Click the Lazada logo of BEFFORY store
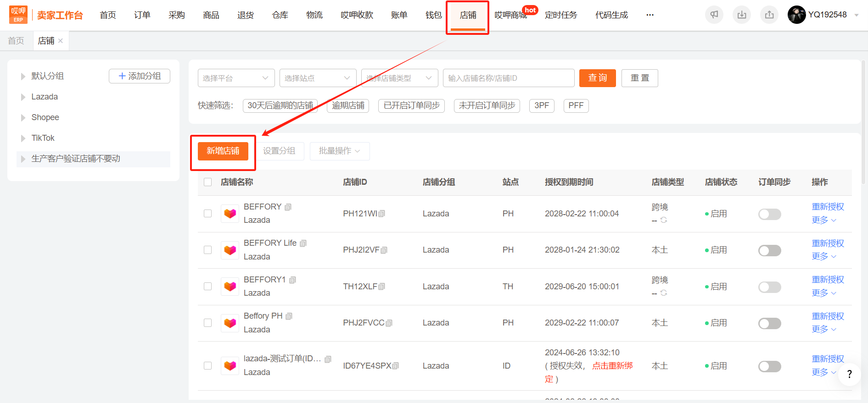 [230, 214]
